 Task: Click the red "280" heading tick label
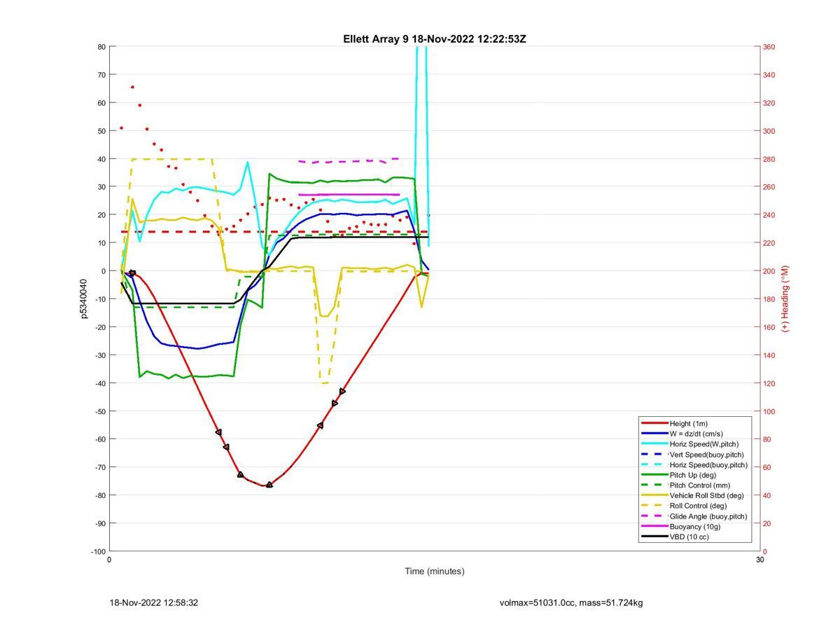pyautogui.click(x=769, y=159)
